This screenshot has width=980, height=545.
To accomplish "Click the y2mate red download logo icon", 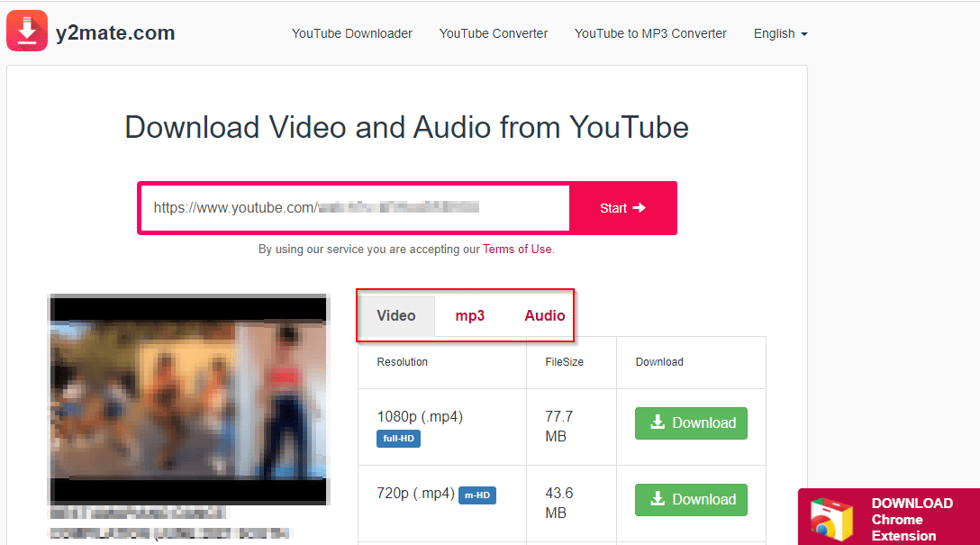I will click(x=27, y=31).
